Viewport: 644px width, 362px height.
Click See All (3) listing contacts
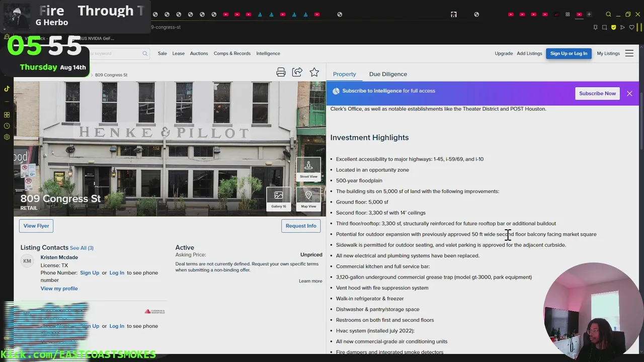tap(82, 248)
